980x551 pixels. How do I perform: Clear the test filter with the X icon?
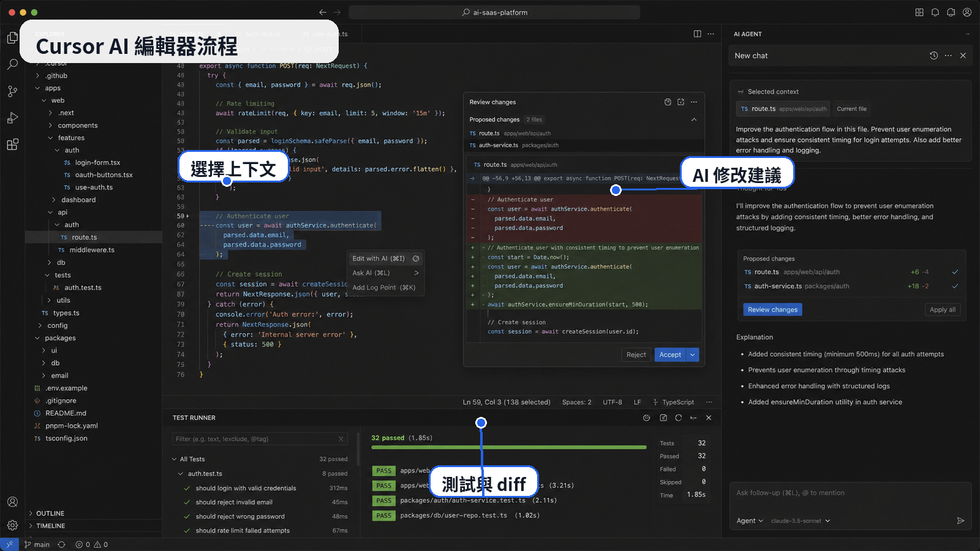click(x=341, y=439)
